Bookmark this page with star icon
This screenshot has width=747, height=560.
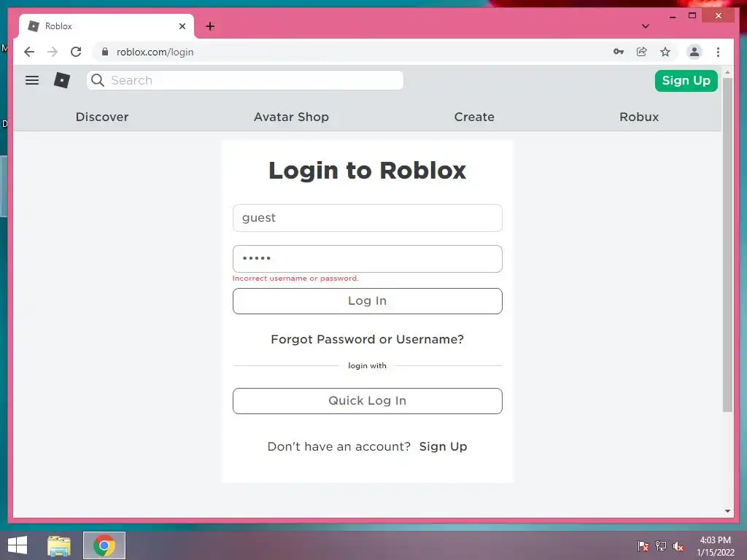click(x=665, y=52)
